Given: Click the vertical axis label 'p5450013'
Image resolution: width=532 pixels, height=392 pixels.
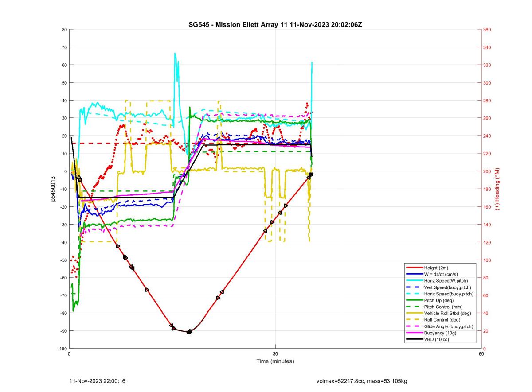Looking at the screenshot, I should coord(53,189).
